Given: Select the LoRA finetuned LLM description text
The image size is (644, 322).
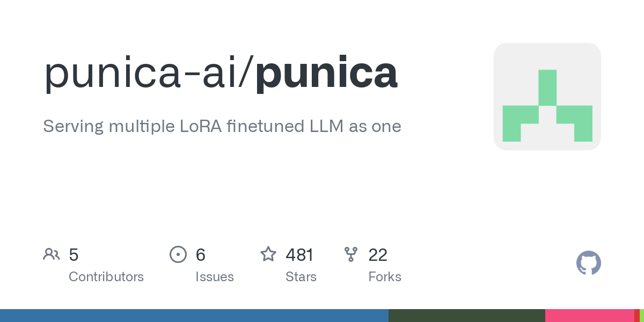Looking at the screenshot, I should [222, 127].
